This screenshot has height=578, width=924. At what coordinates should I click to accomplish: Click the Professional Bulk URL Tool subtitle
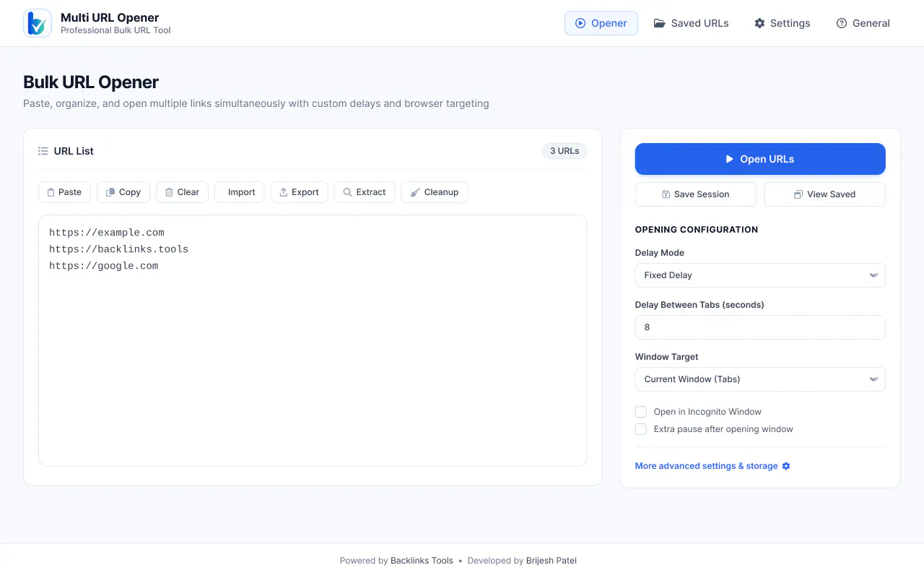tap(115, 30)
